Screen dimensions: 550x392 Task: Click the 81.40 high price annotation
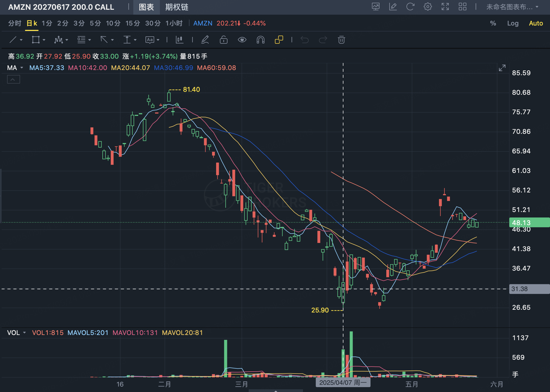191,90
